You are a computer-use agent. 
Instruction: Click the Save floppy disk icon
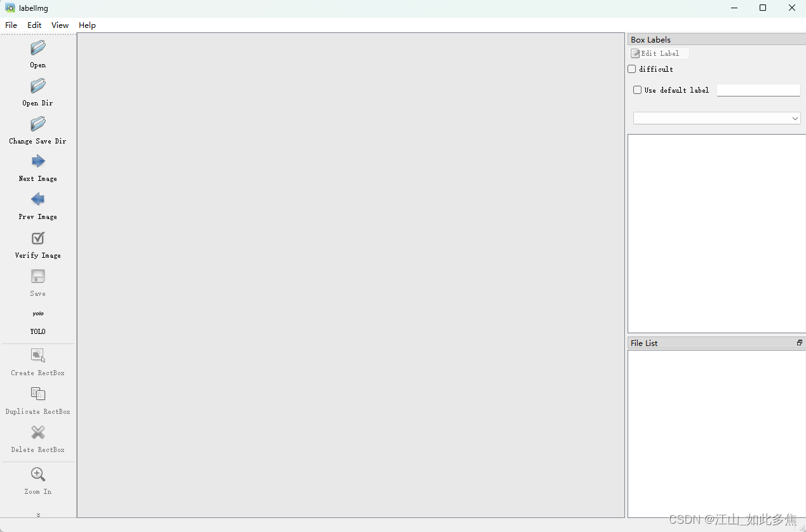click(38, 276)
